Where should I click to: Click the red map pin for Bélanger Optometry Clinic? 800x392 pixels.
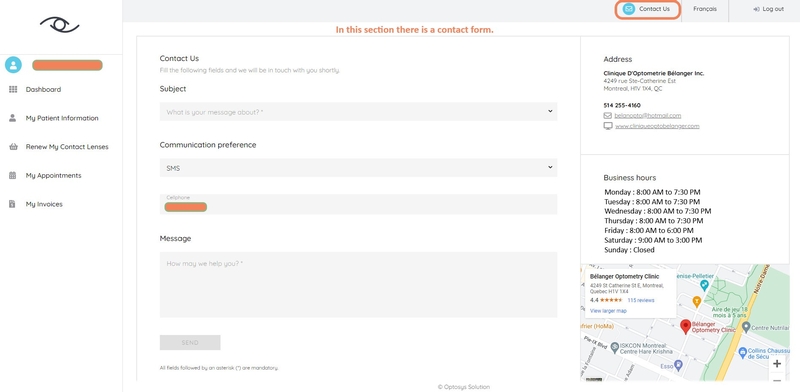pyautogui.click(x=686, y=327)
